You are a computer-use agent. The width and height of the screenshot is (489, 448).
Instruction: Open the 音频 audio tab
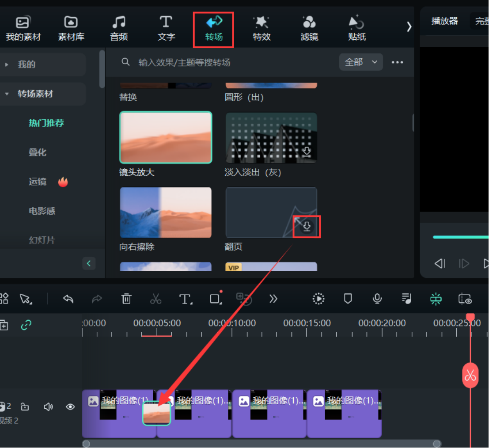(x=119, y=29)
